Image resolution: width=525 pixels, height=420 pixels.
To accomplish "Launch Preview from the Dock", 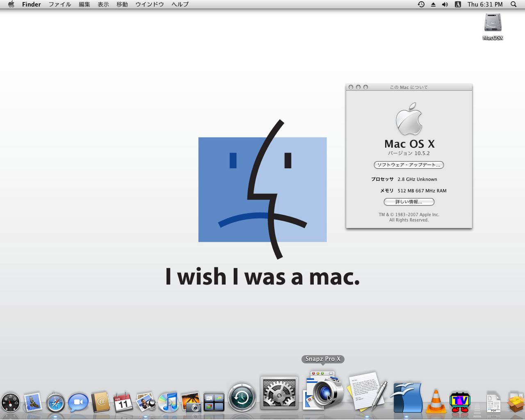I will point(146,402).
